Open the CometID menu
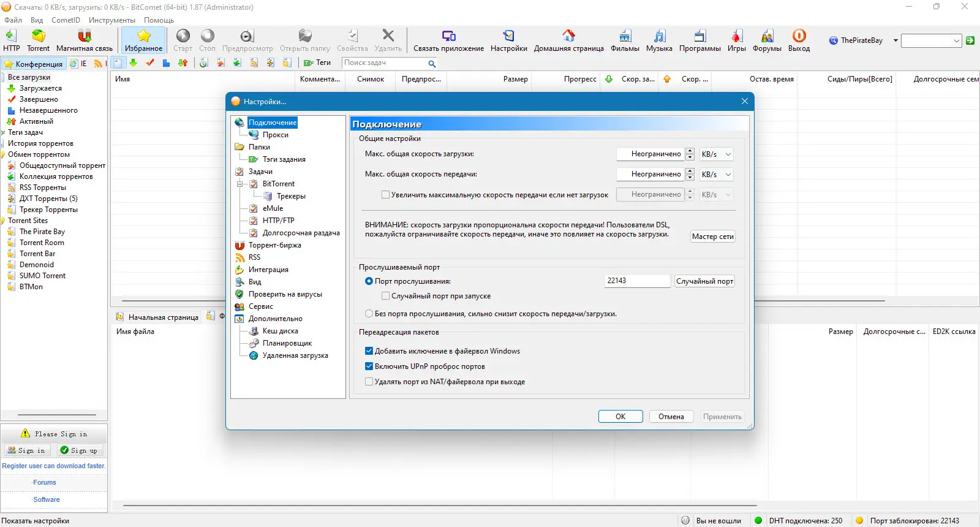The width and height of the screenshot is (980, 527). 66,20
